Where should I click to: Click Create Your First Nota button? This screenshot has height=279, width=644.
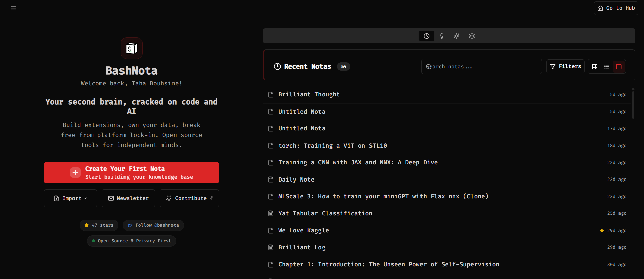132,173
